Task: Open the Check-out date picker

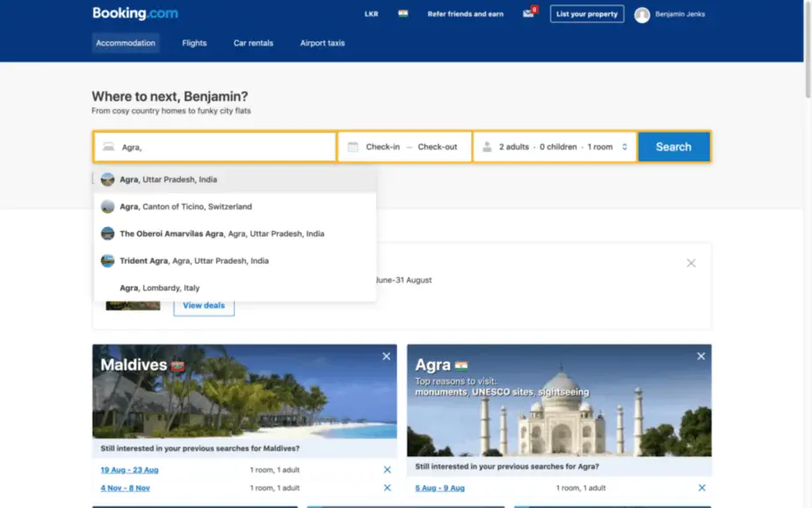Action: pos(437,147)
